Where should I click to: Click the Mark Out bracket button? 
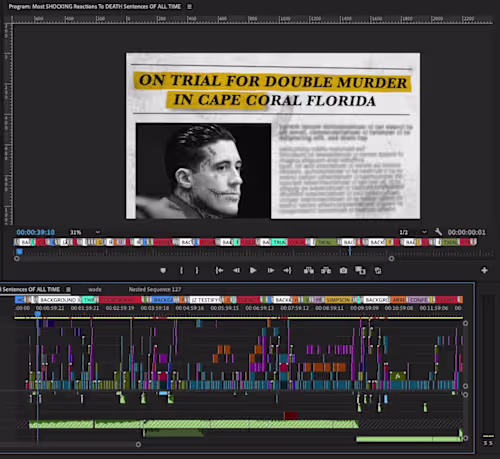point(197,271)
